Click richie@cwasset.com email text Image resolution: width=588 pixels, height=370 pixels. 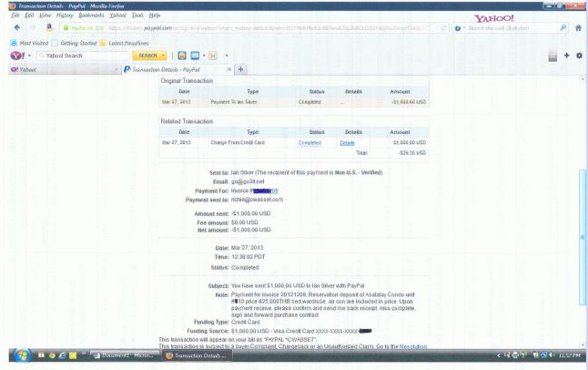pos(257,200)
